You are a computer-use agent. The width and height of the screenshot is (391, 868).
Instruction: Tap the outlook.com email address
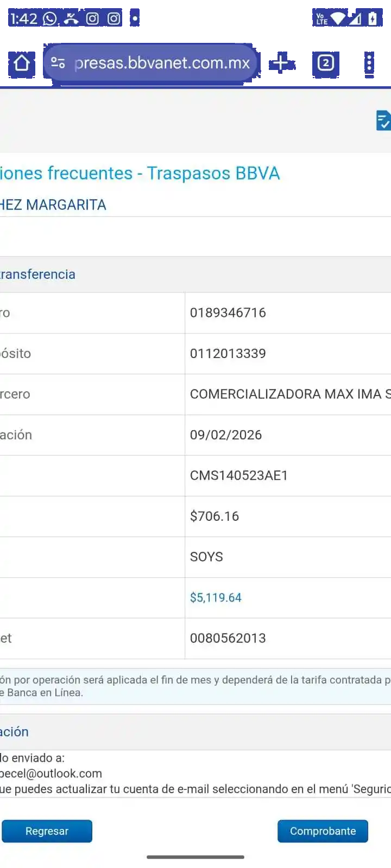click(x=52, y=774)
